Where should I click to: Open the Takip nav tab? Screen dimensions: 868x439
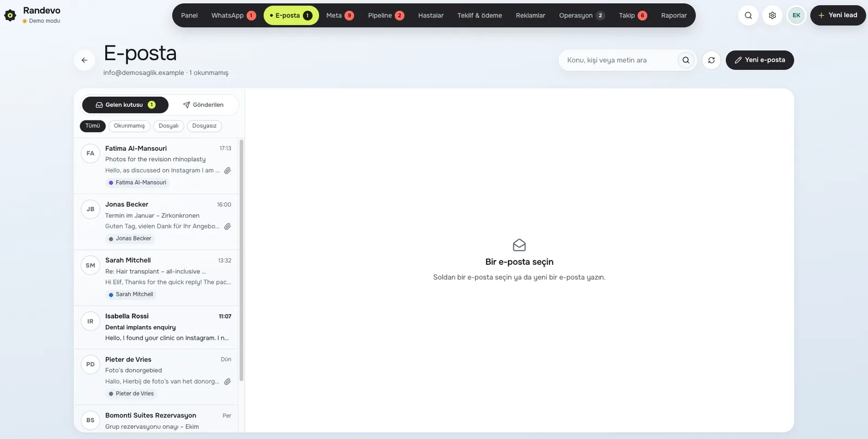click(633, 15)
